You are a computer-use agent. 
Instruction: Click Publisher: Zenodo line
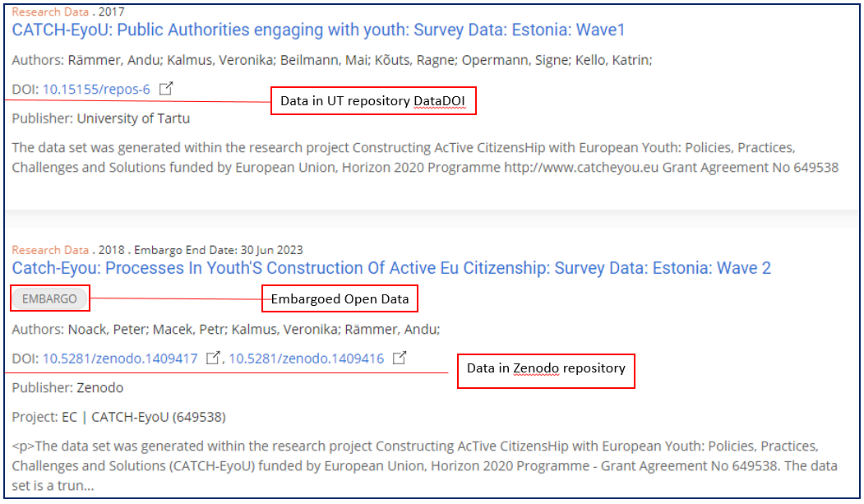pos(67,387)
